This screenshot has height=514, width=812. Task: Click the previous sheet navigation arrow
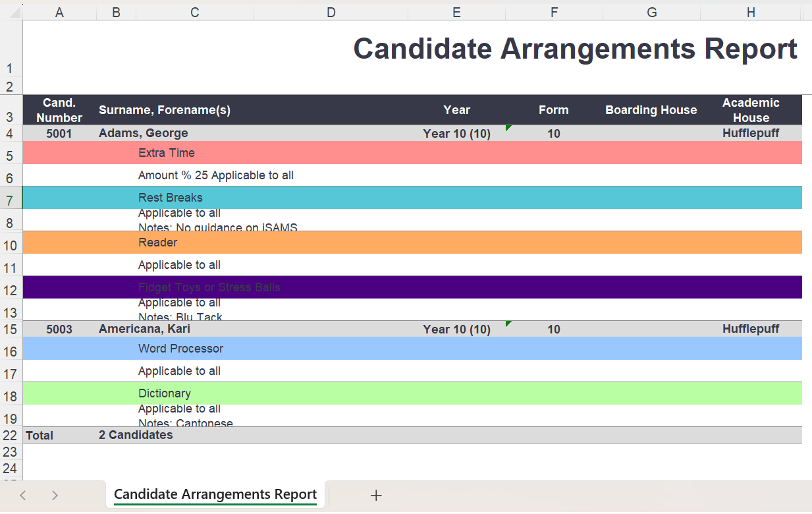(x=23, y=496)
